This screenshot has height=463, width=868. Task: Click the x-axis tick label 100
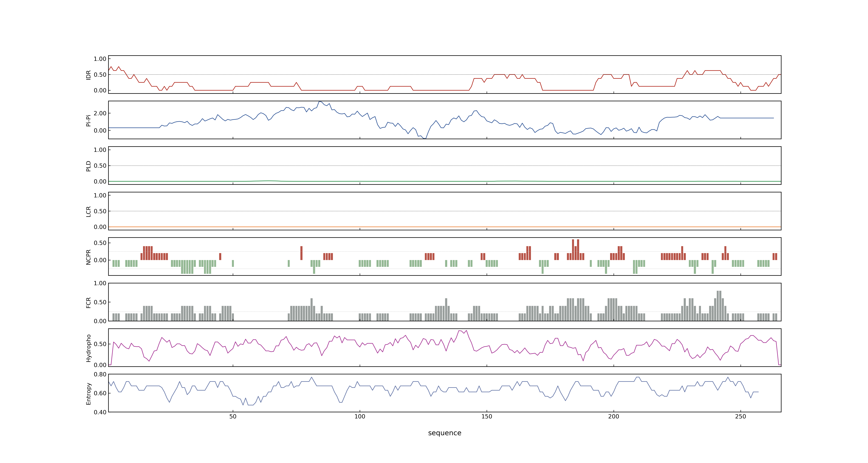coord(360,416)
